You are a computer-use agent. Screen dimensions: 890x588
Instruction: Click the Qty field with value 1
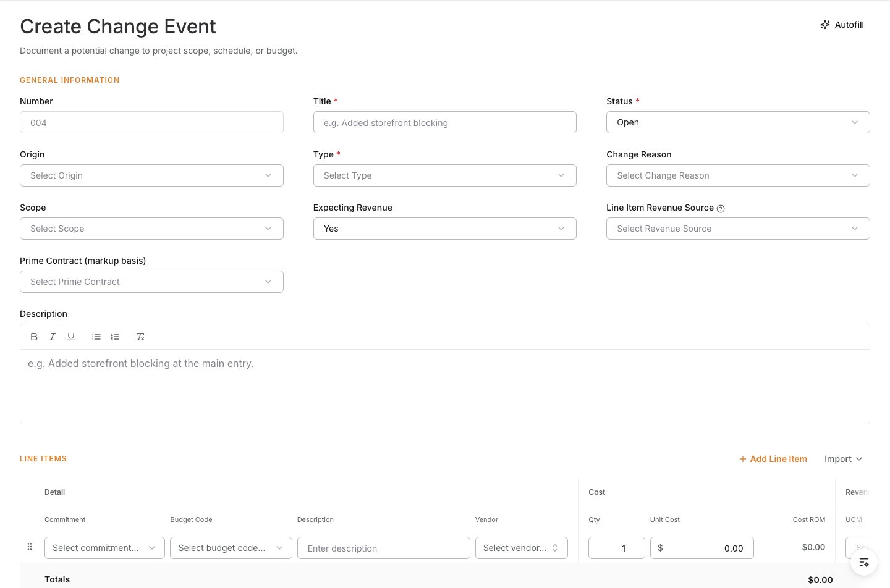pyautogui.click(x=617, y=548)
